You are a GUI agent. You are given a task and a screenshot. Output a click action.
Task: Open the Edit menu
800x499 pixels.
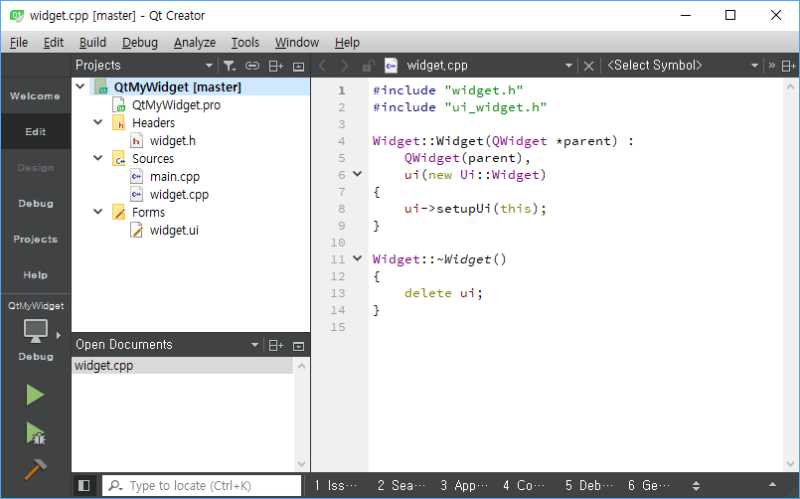(x=54, y=42)
